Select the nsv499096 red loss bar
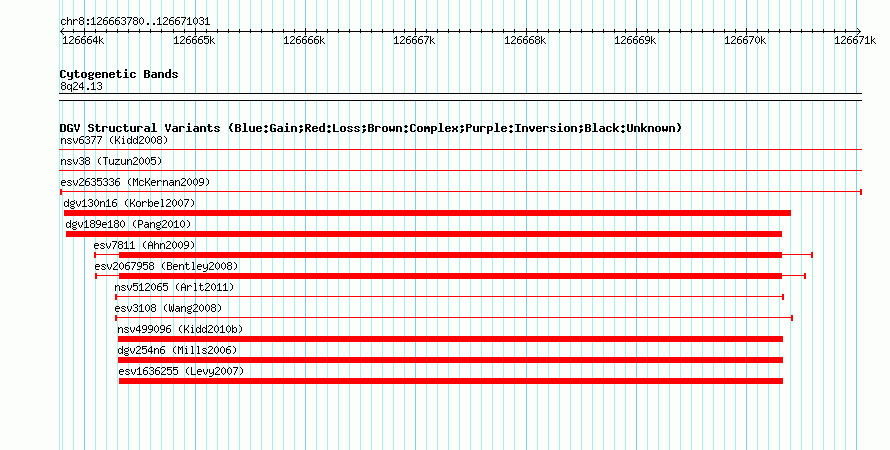 [x=451, y=339]
